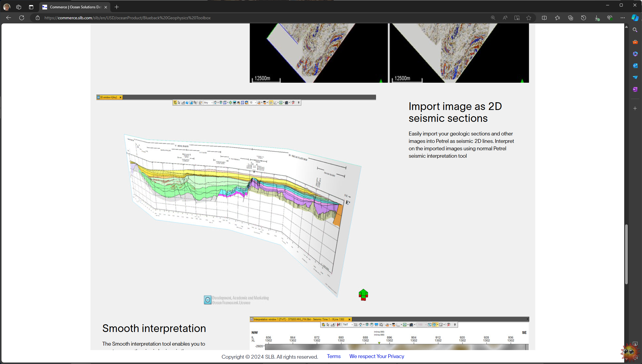Open Drop paper-plane icon in sidebar
This screenshot has width=642, height=364.
point(635,77)
